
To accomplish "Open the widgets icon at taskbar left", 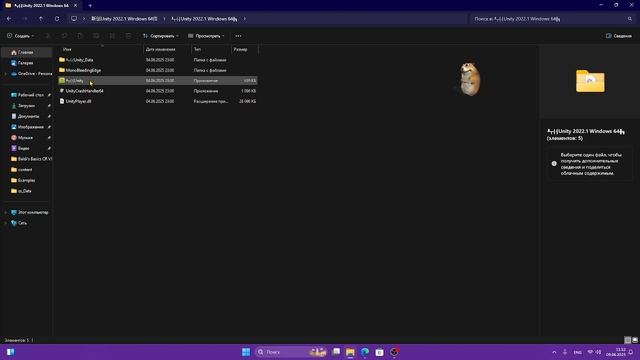I will (11, 352).
